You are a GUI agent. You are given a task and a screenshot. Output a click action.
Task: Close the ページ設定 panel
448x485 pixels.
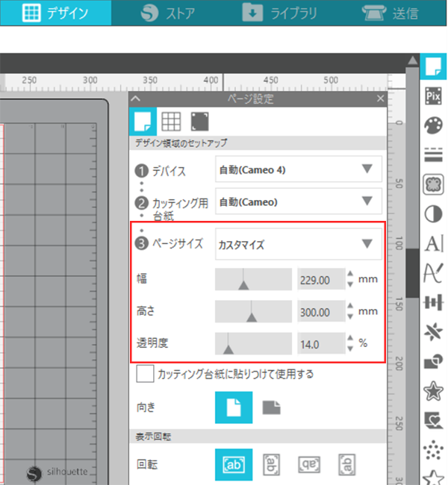point(381,98)
